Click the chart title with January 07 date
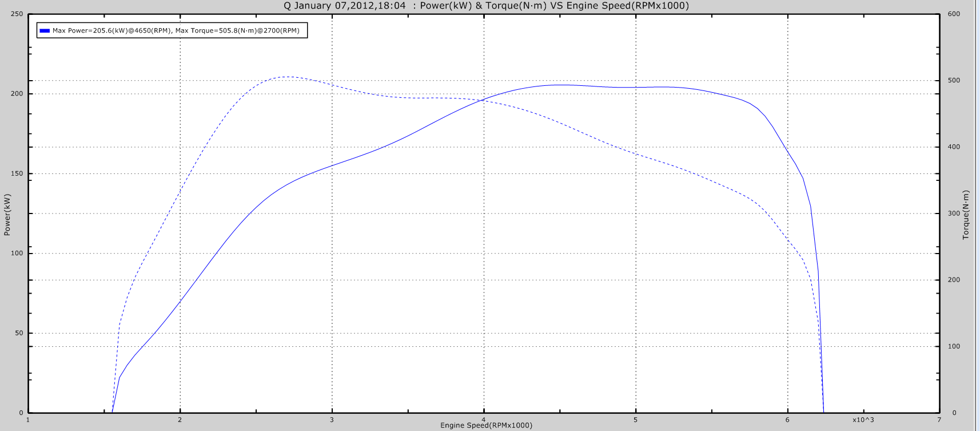Screen dimensions: 980x431 [486, 6]
